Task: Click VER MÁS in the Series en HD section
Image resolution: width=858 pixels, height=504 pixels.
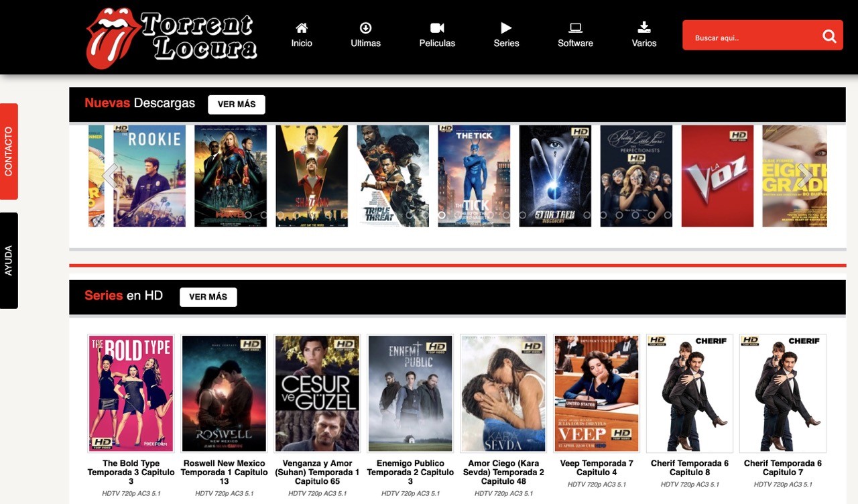Action: tap(208, 296)
